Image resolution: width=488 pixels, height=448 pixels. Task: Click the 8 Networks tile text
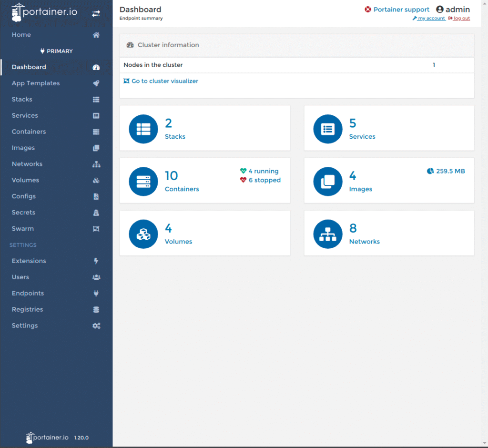pyautogui.click(x=365, y=234)
